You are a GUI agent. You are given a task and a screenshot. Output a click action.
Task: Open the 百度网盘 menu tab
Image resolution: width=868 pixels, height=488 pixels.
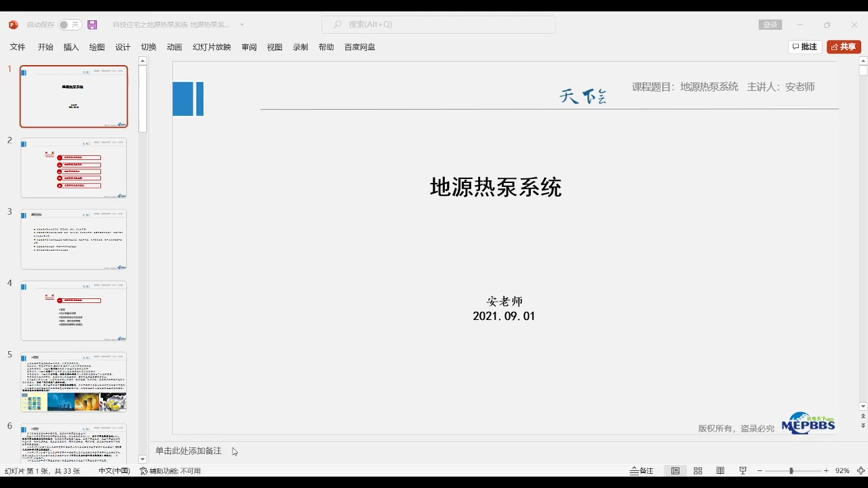(359, 47)
